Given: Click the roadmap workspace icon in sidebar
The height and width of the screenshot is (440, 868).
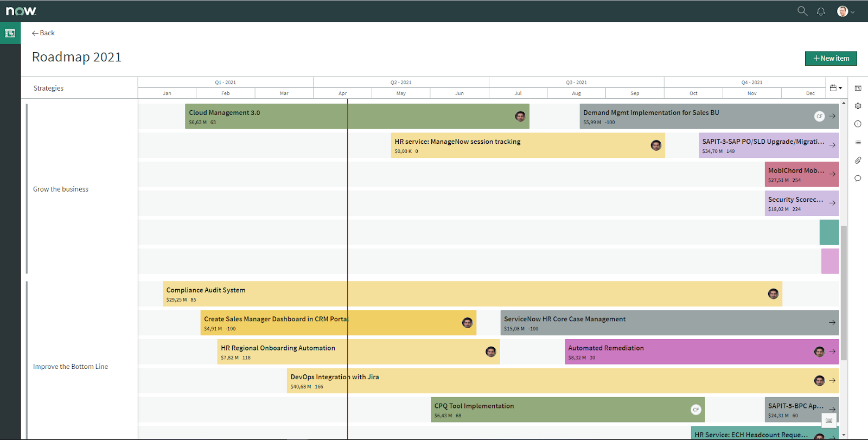Looking at the screenshot, I should pyautogui.click(x=10, y=33).
